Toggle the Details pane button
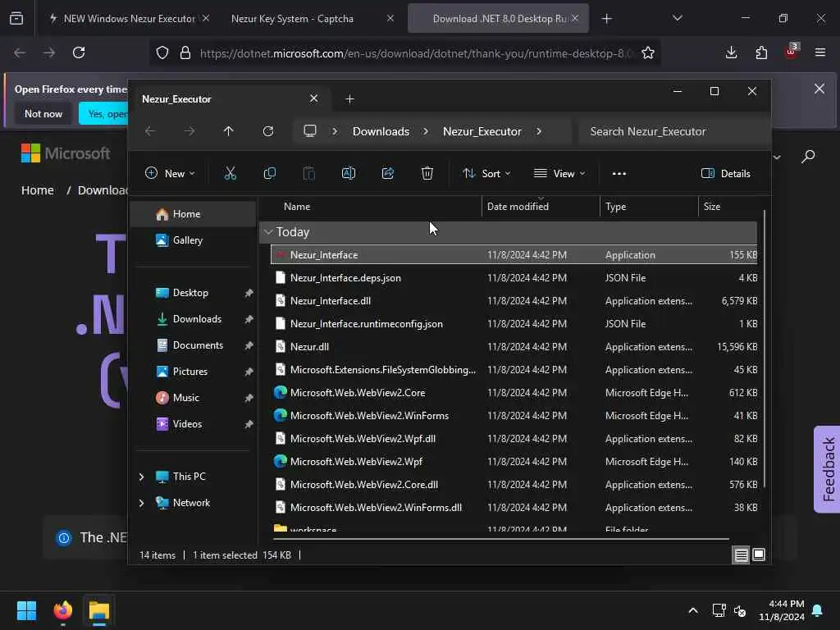The width and height of the screenshot is (840, 630). coord(725,174)
